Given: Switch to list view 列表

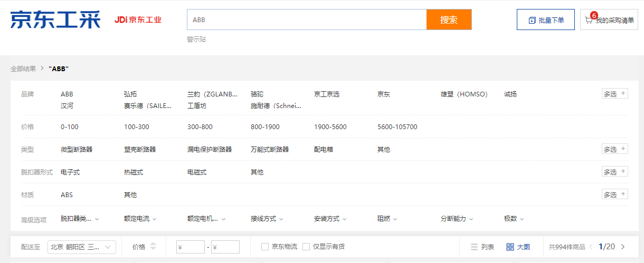Looking at the screenshot, I should click(x=482, y=247).
